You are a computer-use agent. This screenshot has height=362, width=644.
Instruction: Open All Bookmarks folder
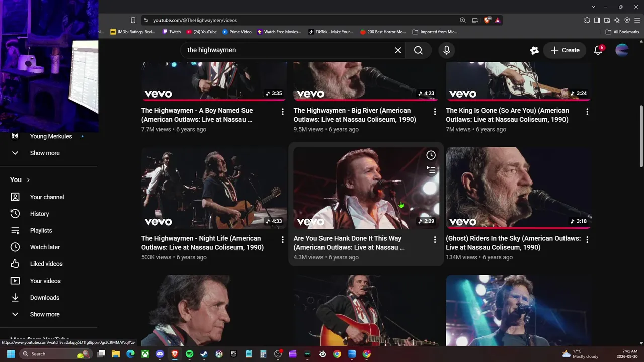coord(622,32)
